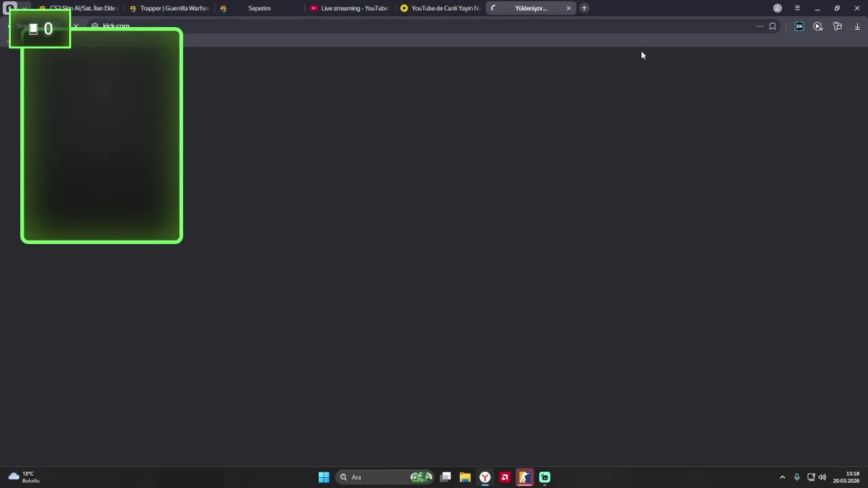Open the Live streaming - YouTube tab
The width and height of the screenshot is (868, 488).
(x=349, y=8)
